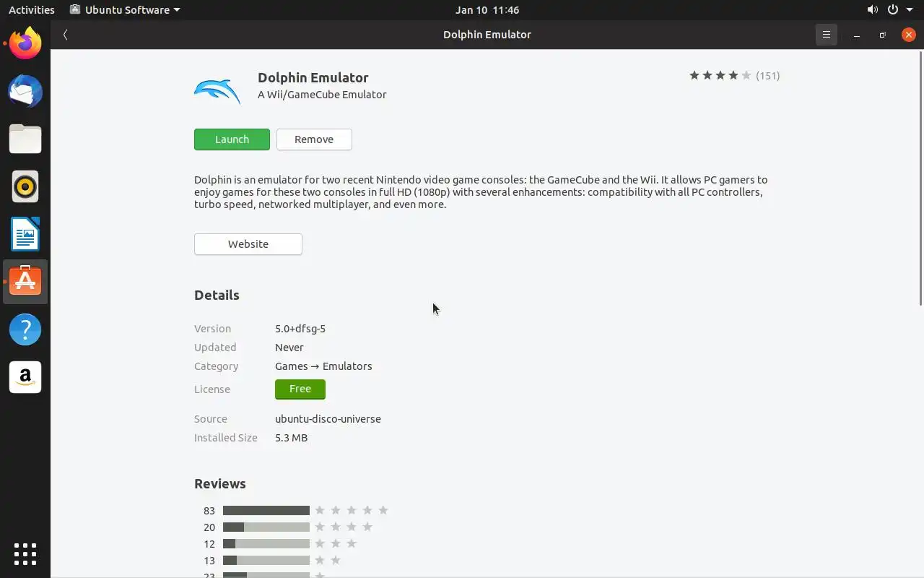The width and height of the screenshot is (924, 578).
Task: Open Amazon launcher in the dock
Action: tap(25, 377)
